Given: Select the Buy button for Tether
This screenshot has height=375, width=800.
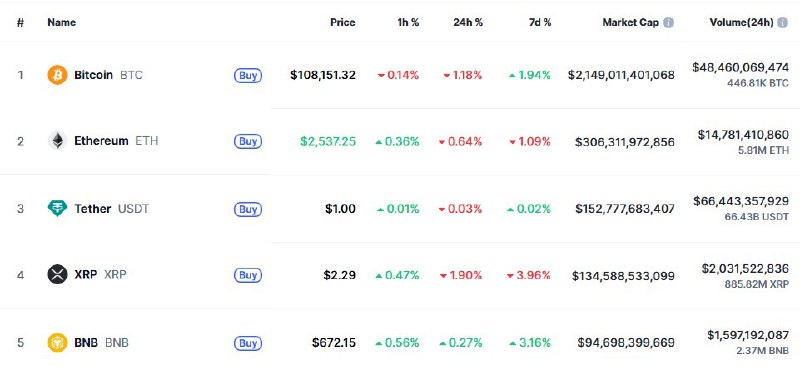Looking at the screenshot, I should pyautogui.click(x=248, y=209).
